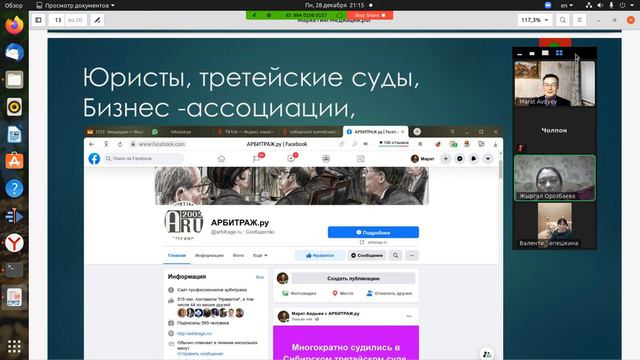Click the www.facebook.com address bar
640x360 pixels.
tap(161, 144)
